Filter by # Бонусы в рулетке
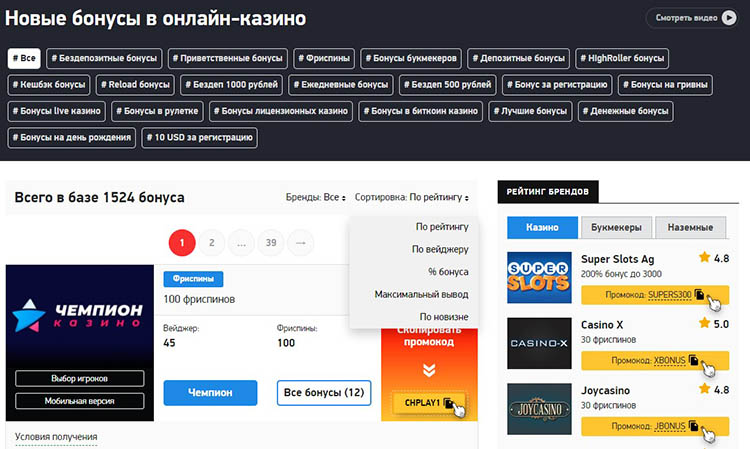The width and height of the screenshot is (750, 449). point(157,111)
